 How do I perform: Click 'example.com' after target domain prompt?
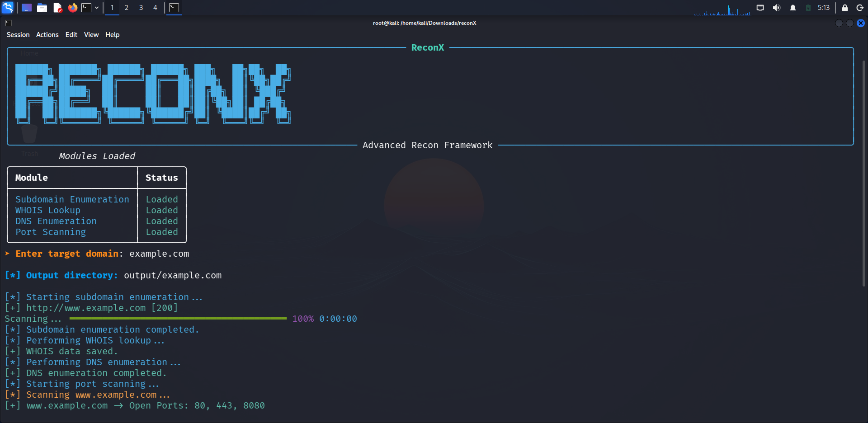159,254
